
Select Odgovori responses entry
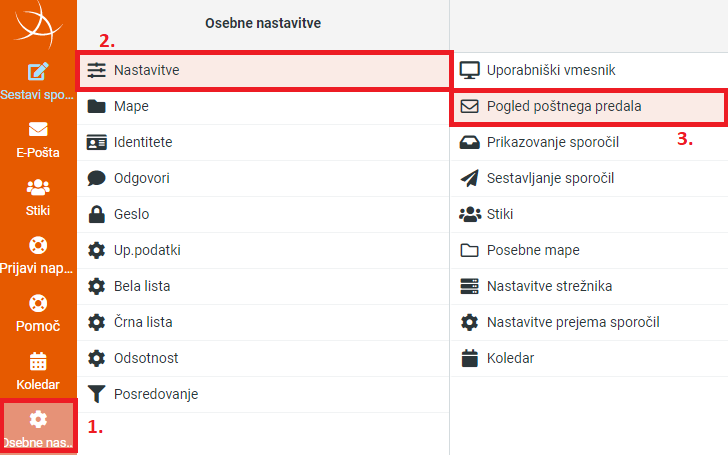[x=263, y=178]
